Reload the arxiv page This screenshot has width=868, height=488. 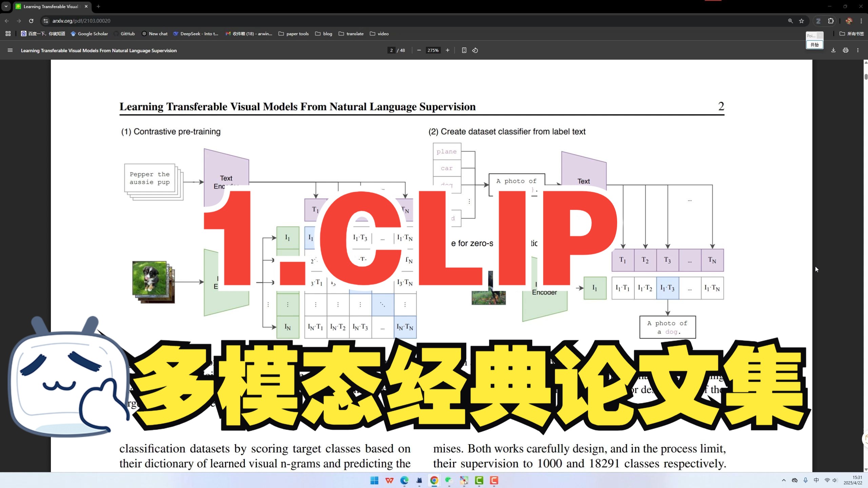(31, 21)
